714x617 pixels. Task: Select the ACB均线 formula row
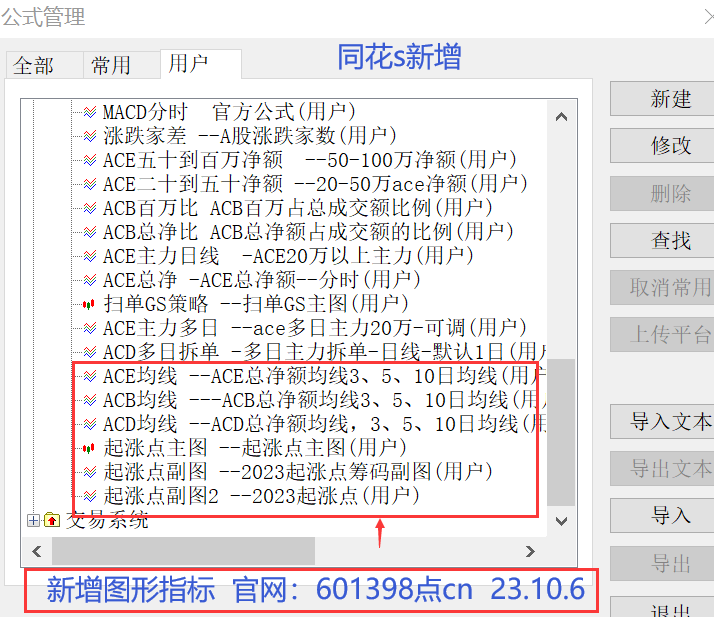325,400
